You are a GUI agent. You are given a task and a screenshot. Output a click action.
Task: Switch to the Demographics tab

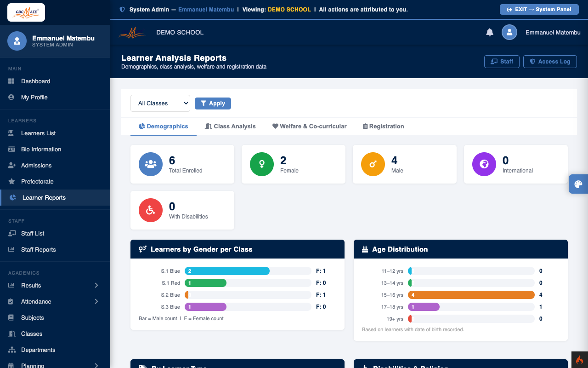(x=164, y=126)
